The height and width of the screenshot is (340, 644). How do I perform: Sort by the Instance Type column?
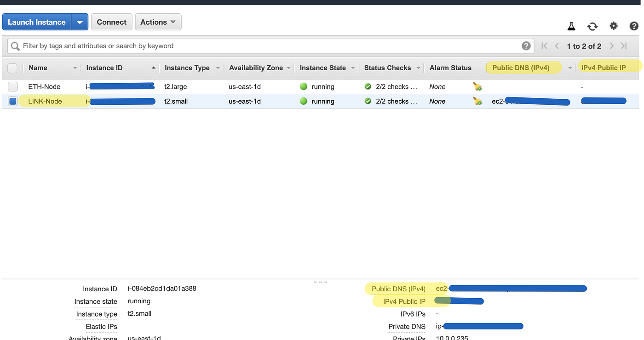[187, 68]
